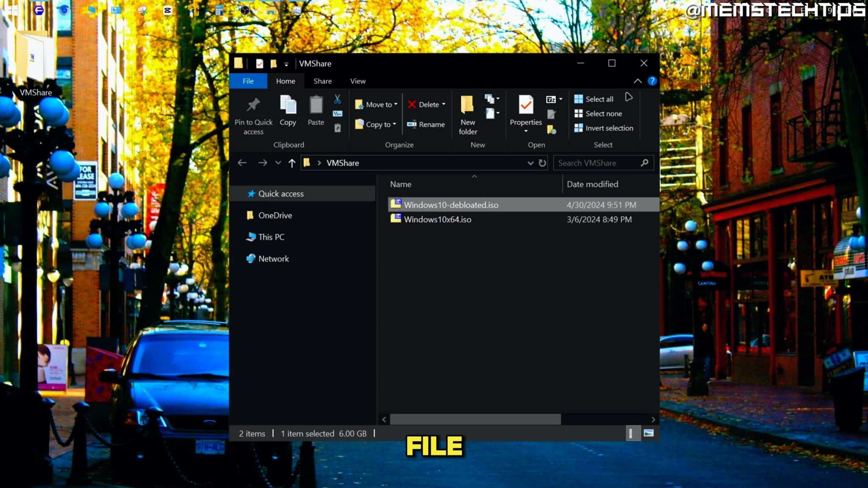Open OBS Studio from the taskbar
The image size is (868, 488).
(245, 10)
